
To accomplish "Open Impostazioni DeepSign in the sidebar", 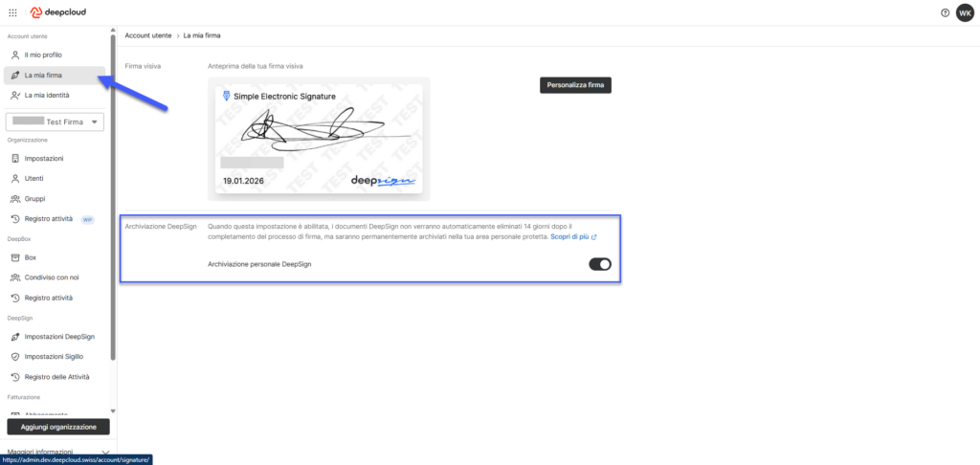I will (55, 336).
